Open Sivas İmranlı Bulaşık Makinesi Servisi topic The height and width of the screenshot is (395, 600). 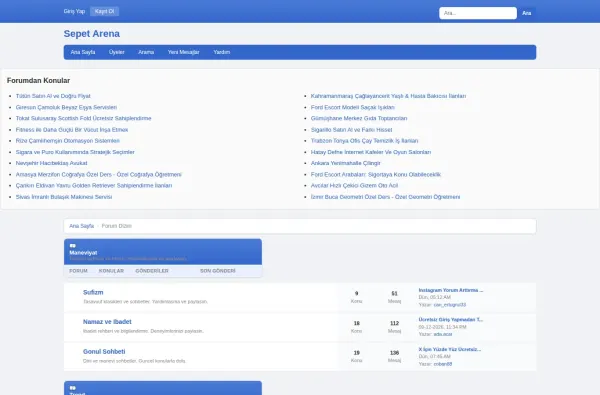tap(64, 197)
